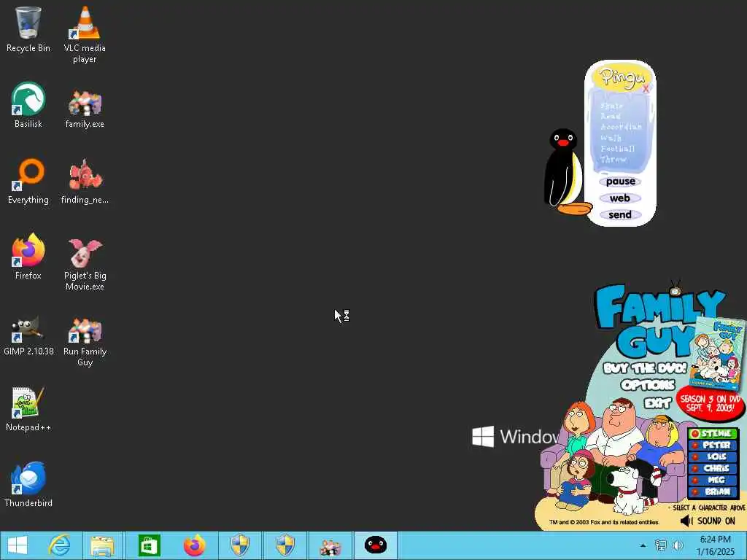Select the Run Family Guy shortcut
The image size is (747, 560).
pyautogui.click(x=85, y=341)
